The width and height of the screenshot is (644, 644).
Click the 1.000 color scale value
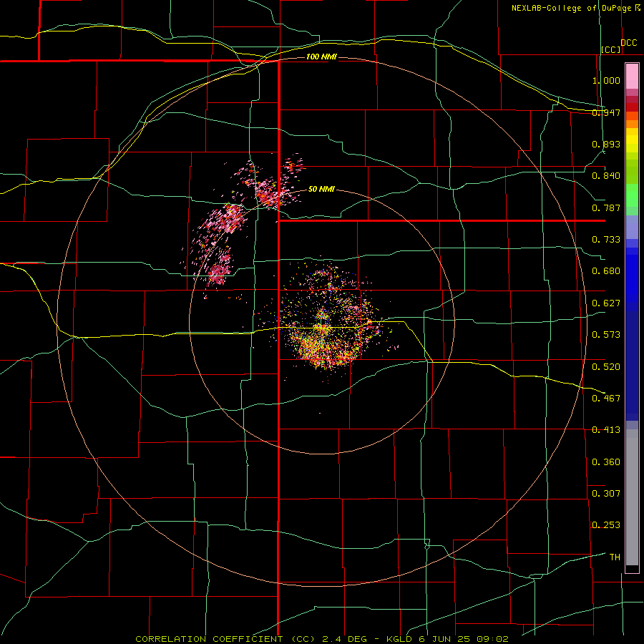coord(606,80)
